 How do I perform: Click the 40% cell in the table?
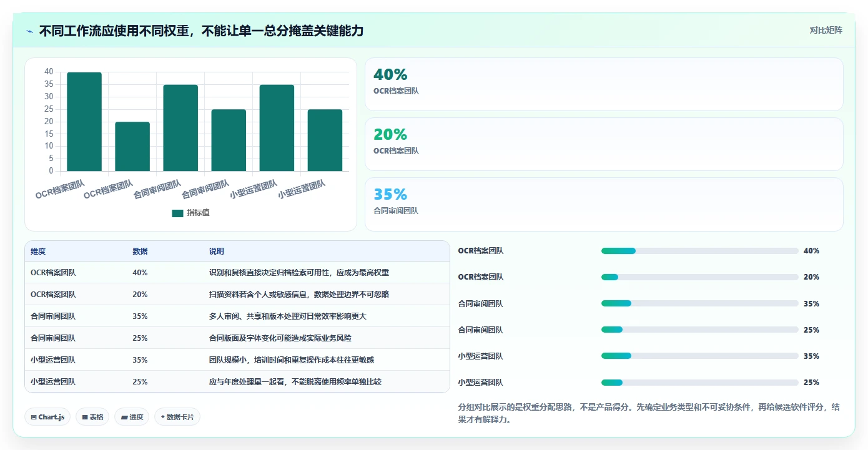[x=140, y=273]
